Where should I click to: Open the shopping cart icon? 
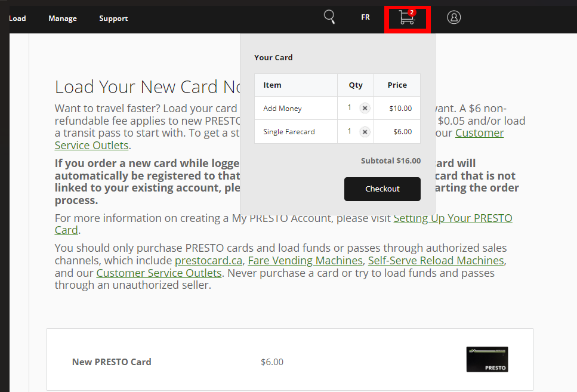[407, 17]
